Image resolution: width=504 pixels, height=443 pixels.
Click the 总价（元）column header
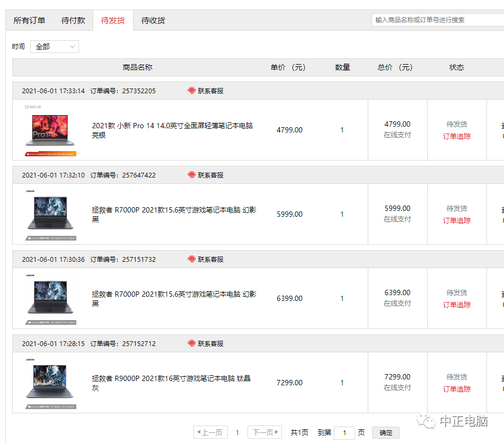(395, 67)
